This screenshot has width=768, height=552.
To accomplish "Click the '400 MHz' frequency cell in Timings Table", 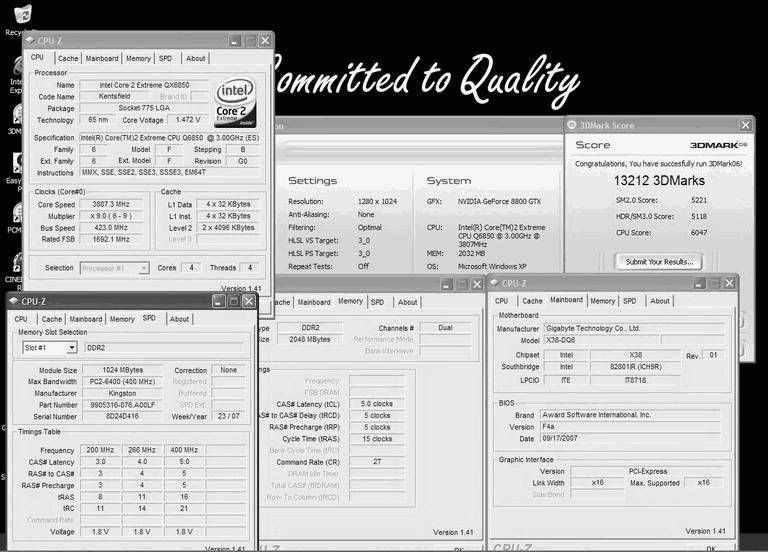I will pos(184,450).
